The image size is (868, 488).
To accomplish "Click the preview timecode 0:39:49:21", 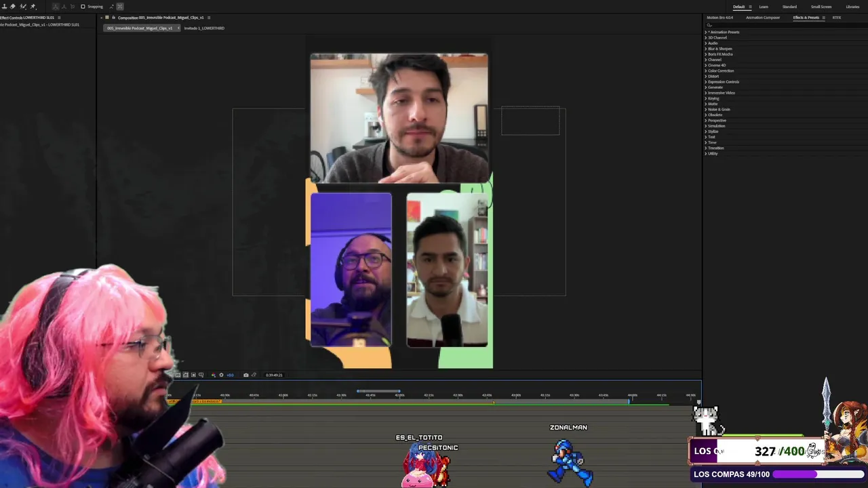I will click(x=274, y=375).
